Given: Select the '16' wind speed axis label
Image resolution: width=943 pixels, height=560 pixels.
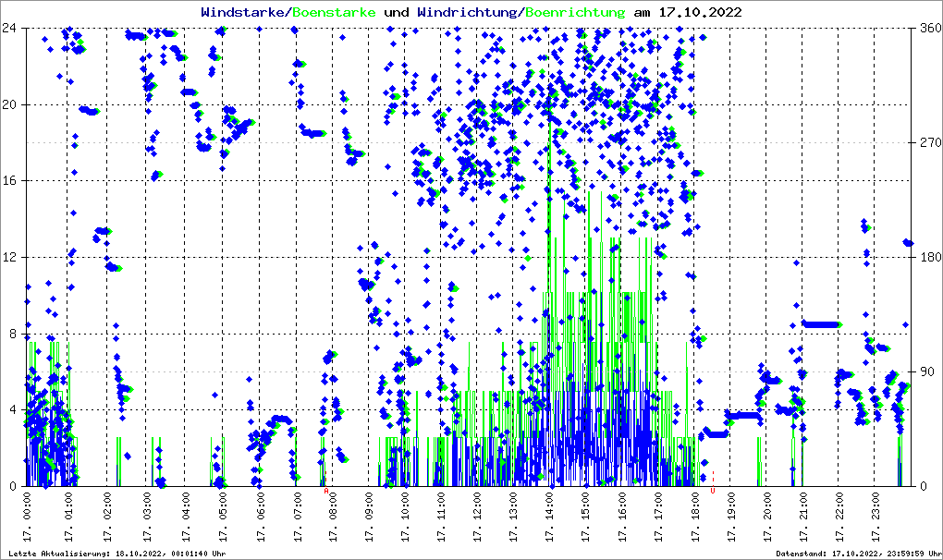Looking at the screenshot, I should (9, 181).
